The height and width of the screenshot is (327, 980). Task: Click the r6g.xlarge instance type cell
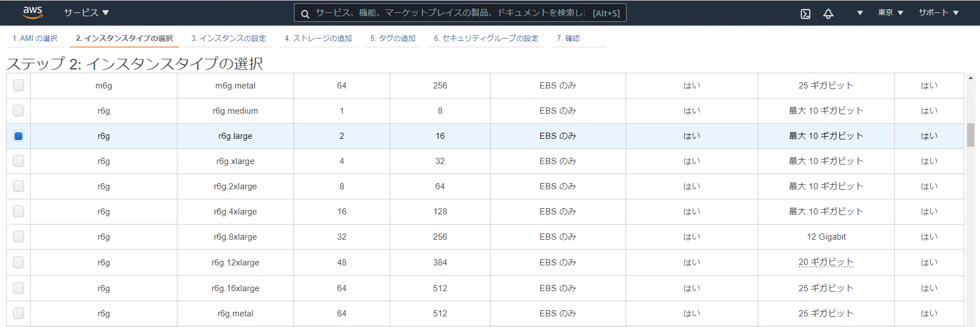coord(235,161)
